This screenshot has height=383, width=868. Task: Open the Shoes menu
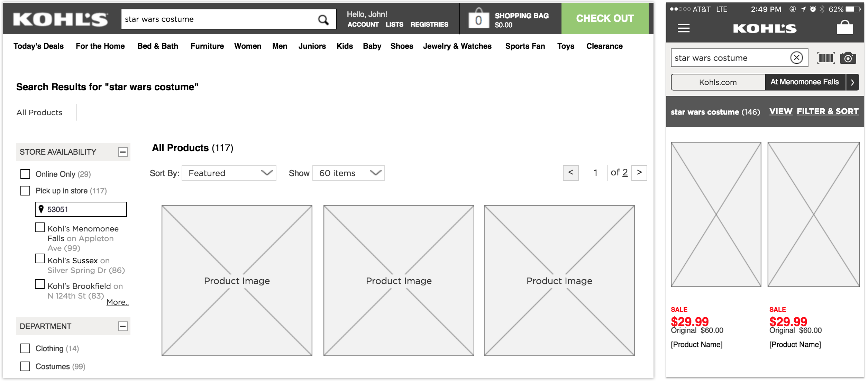pyautogui.click(x=402, y=46)
